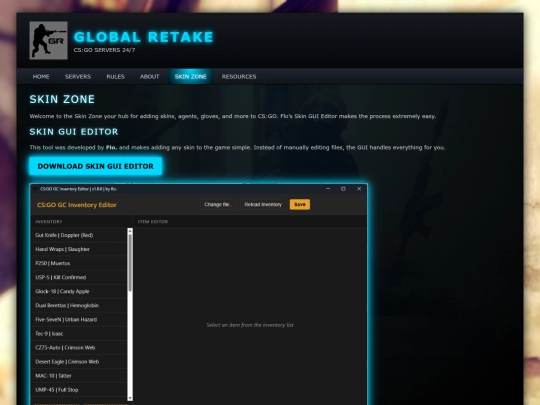
Task: Select CZ75-Auto | Crimson Web item
Action: [79, 348]
